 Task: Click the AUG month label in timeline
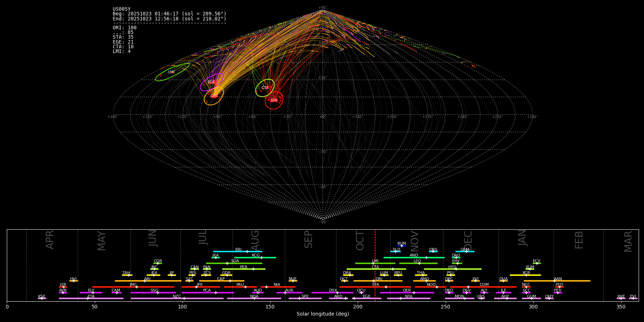(255, 240)
